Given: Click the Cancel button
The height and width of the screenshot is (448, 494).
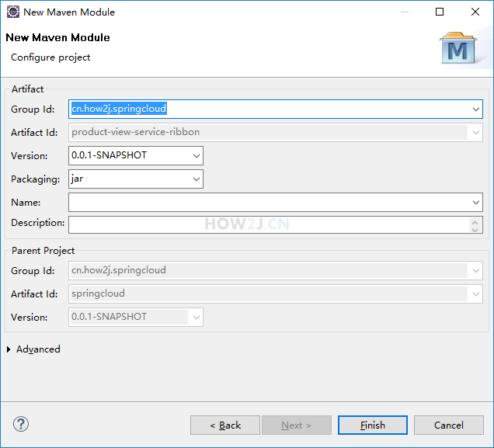Looking at the screenshot, I should [449, 425].
